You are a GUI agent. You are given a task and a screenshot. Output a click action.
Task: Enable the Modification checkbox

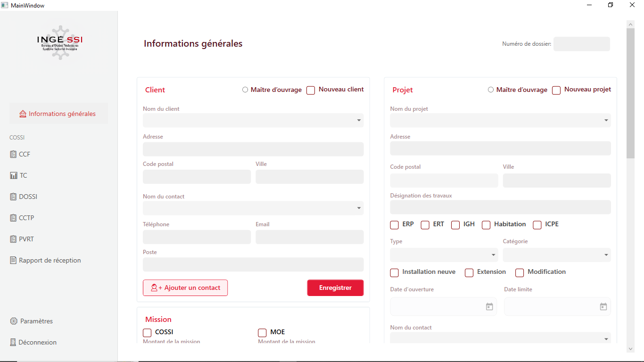[x=520, y=272]
